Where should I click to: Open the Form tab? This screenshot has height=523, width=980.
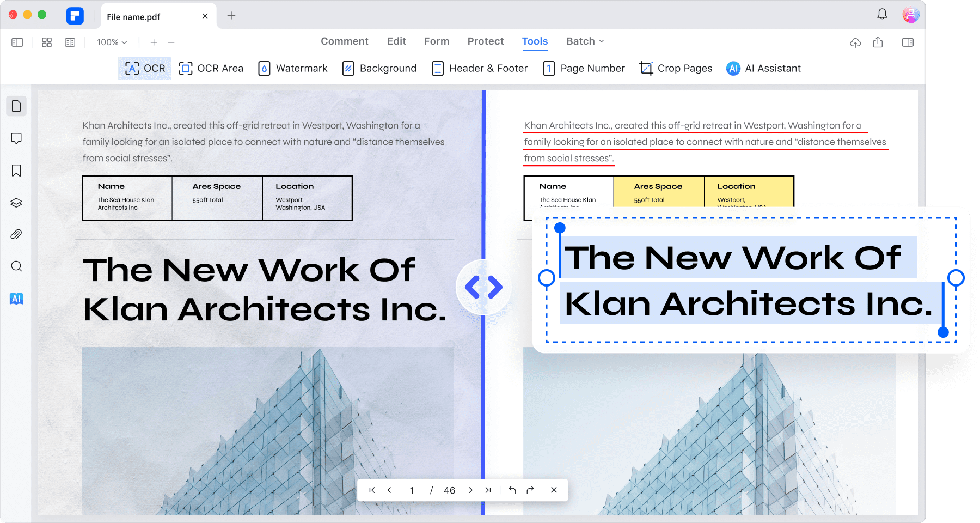click(x=437, y=41)
